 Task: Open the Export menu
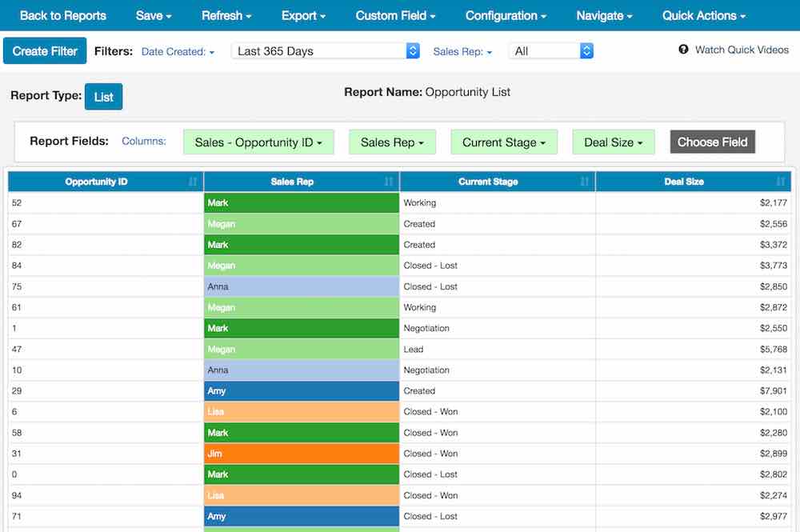pyautogui.click(x=303, y=15)
